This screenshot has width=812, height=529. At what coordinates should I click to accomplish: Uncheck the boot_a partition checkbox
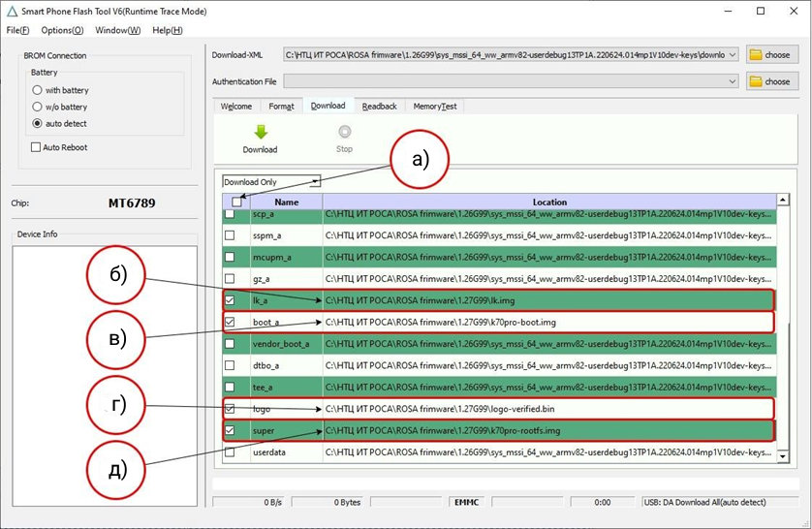point(231,322)
